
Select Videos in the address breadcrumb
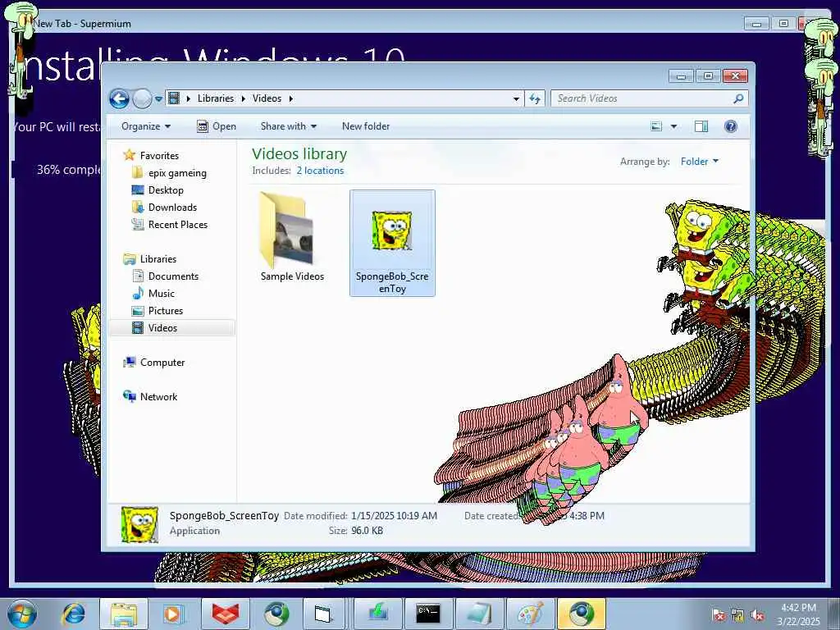tap(267, 98)
